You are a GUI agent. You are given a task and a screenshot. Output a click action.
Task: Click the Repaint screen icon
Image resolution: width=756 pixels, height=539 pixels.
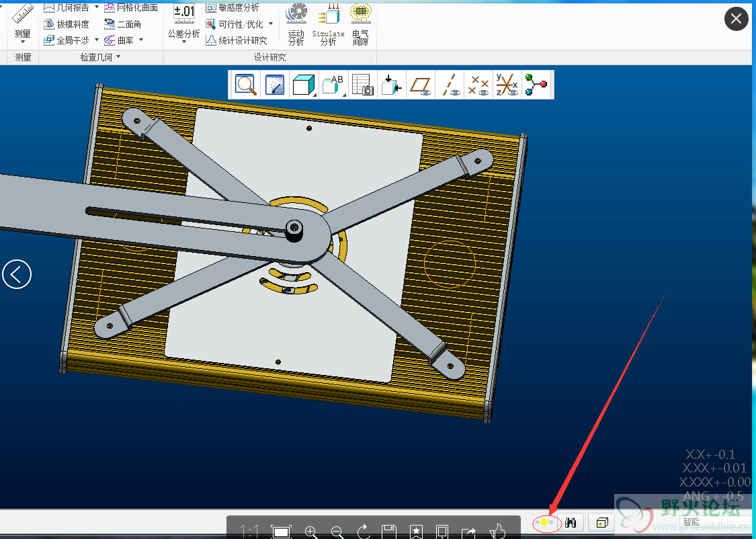(x=274, y=85)
